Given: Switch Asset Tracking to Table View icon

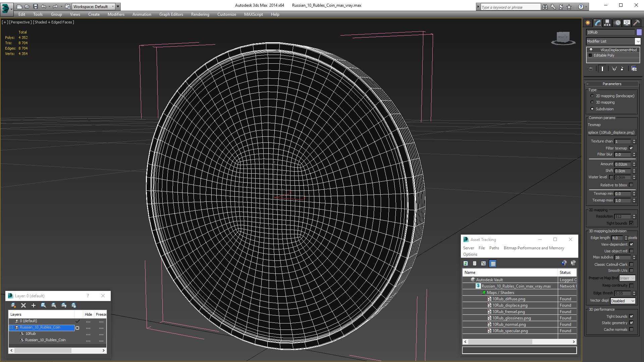Looking at the screenshot, I should [x=493, y=263].
